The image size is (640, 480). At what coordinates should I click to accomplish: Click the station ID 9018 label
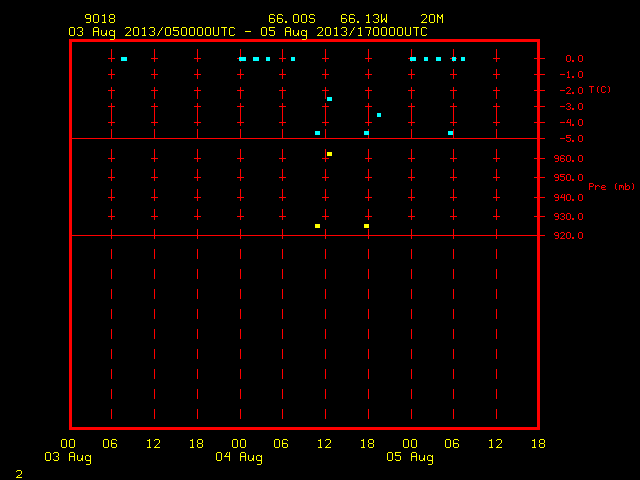pyautogui.click(x=100, y=19)
